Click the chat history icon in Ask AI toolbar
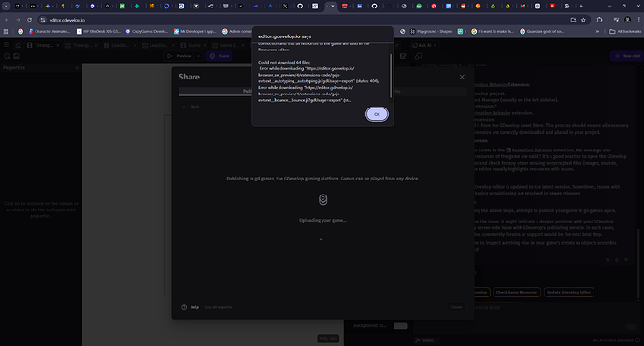 pos(418,56)
